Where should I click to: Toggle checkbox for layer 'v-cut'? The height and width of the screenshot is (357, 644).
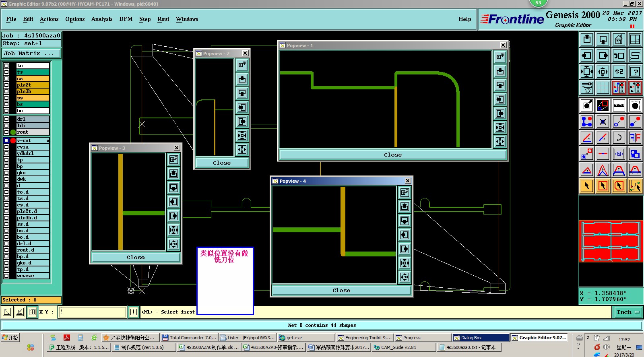coord(6,140)
